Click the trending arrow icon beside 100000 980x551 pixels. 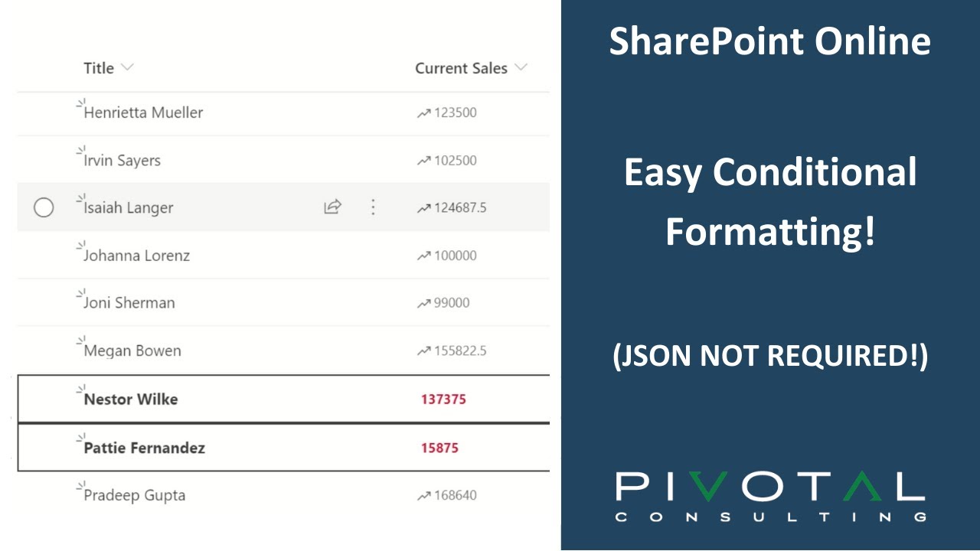(423, 256)
